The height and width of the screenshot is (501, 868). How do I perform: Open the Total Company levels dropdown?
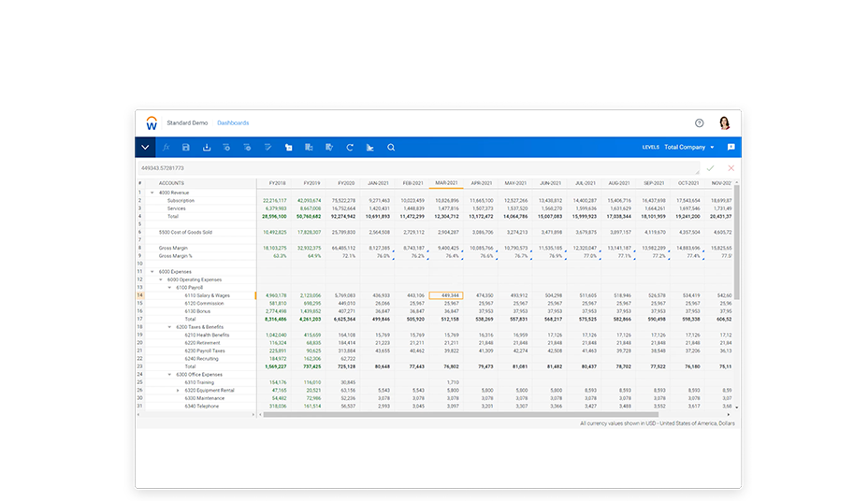(689, 148)
